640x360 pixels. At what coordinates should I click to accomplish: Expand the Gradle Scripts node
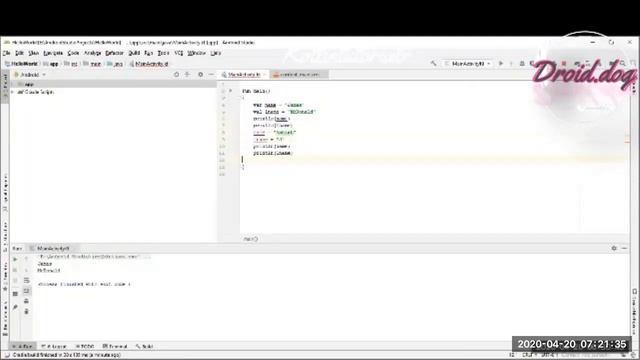[13, 92]
